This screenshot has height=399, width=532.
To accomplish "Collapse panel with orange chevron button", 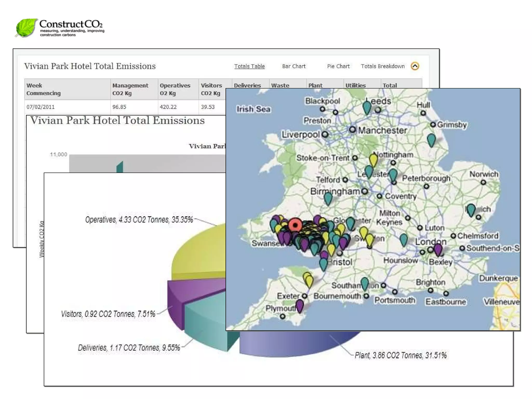I will pos(415,66).
